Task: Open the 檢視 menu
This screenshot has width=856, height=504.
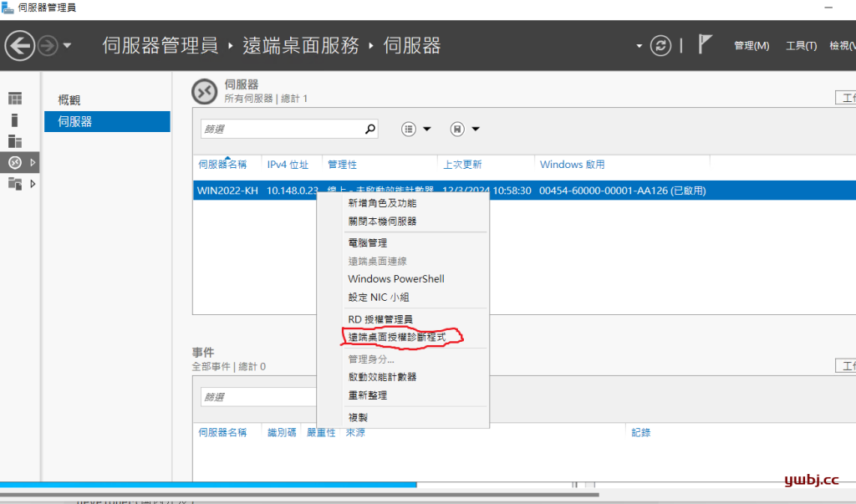Action: (x=843, y=46)
